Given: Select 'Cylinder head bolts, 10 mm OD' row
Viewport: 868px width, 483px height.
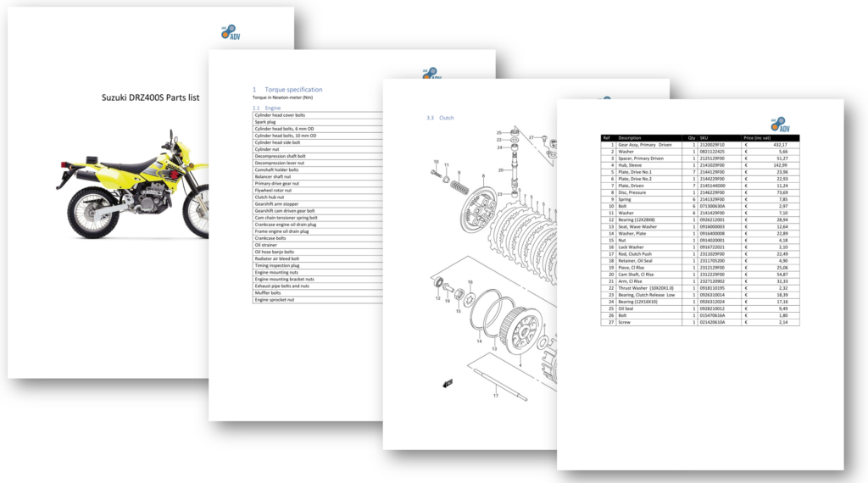Looking at the screenshot, I should coord(318,136).
